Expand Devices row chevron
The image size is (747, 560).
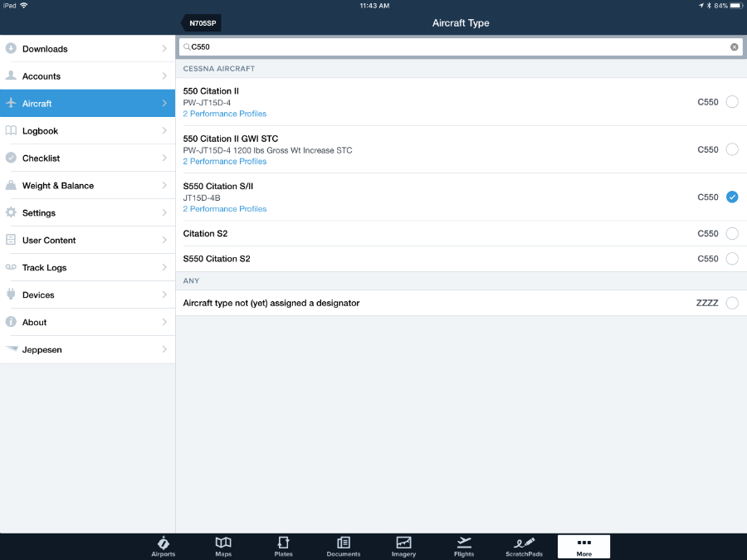coord(164,295)
